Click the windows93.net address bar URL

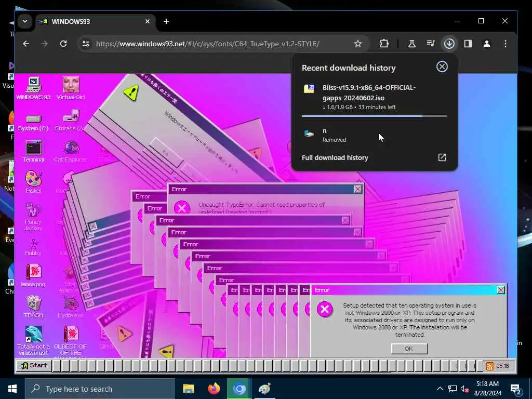(208, 44)
